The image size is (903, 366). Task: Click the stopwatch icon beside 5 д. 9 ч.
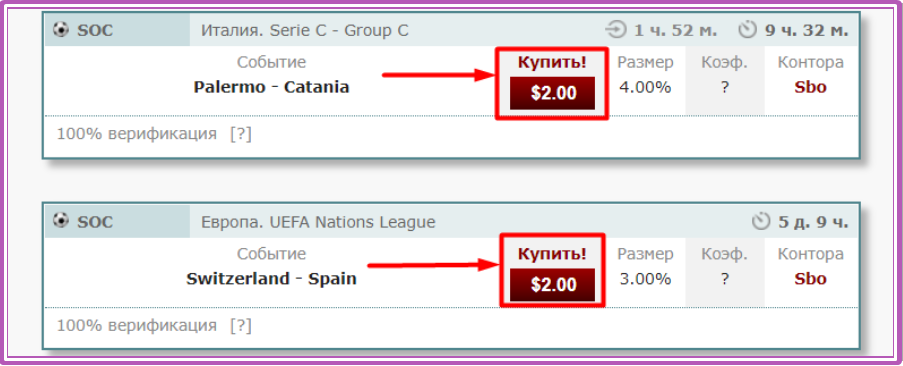pyautogui.click(x=761, y=221)
